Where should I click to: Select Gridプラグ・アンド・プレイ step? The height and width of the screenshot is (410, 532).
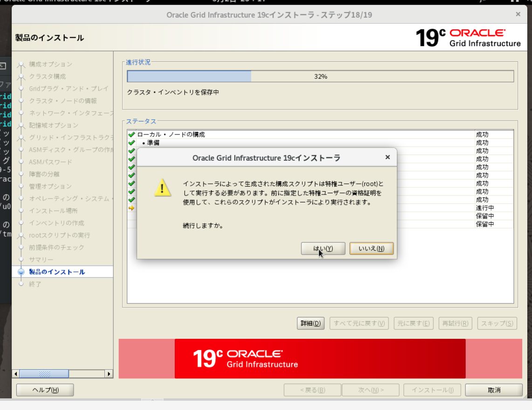click(x=68, y=88)
